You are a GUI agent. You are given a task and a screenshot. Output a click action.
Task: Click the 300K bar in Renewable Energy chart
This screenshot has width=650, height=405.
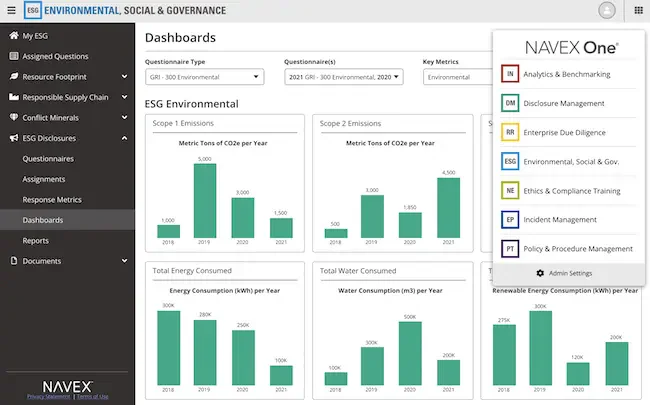click(x=541, y=348)
